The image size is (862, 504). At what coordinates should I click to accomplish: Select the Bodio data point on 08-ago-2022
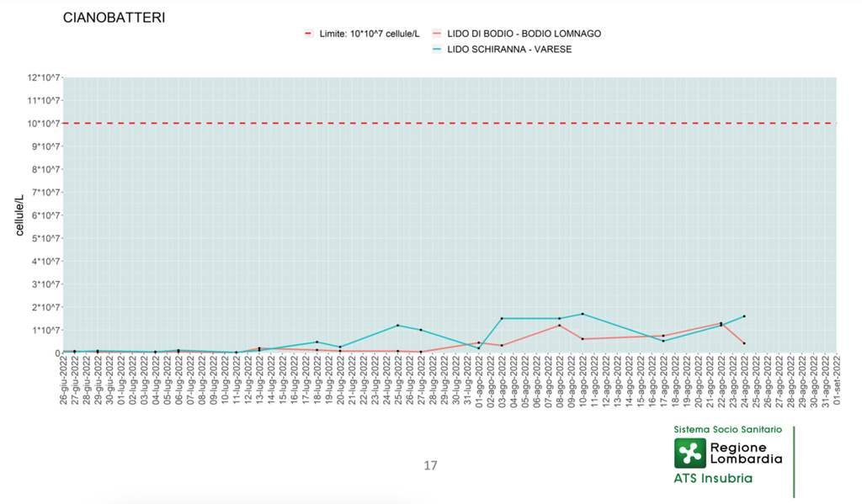pos(559,326)
